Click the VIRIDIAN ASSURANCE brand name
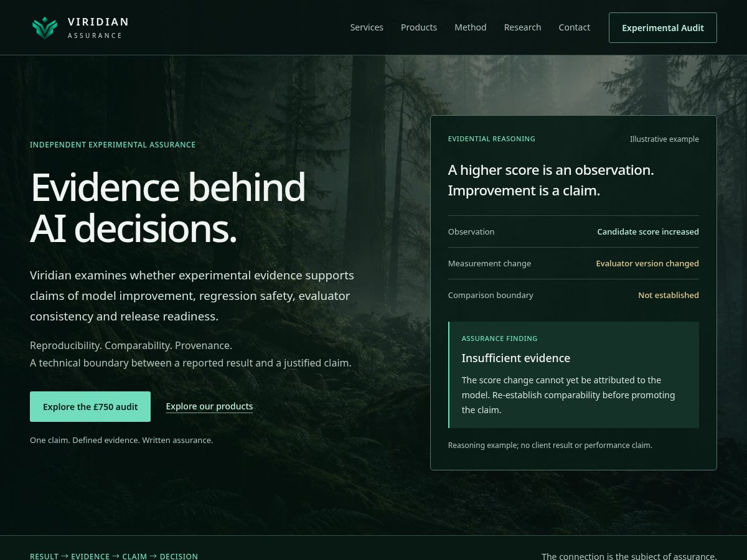Image resolution: width=747 pixels, height=560 pixels. 98,28
